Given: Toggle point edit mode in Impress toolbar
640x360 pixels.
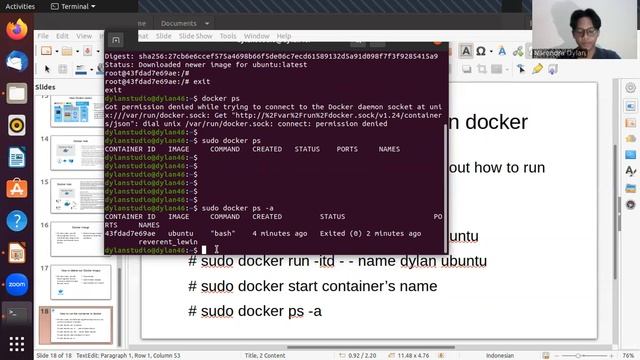Looking at the screenshot, I should [x=521, y=69].
